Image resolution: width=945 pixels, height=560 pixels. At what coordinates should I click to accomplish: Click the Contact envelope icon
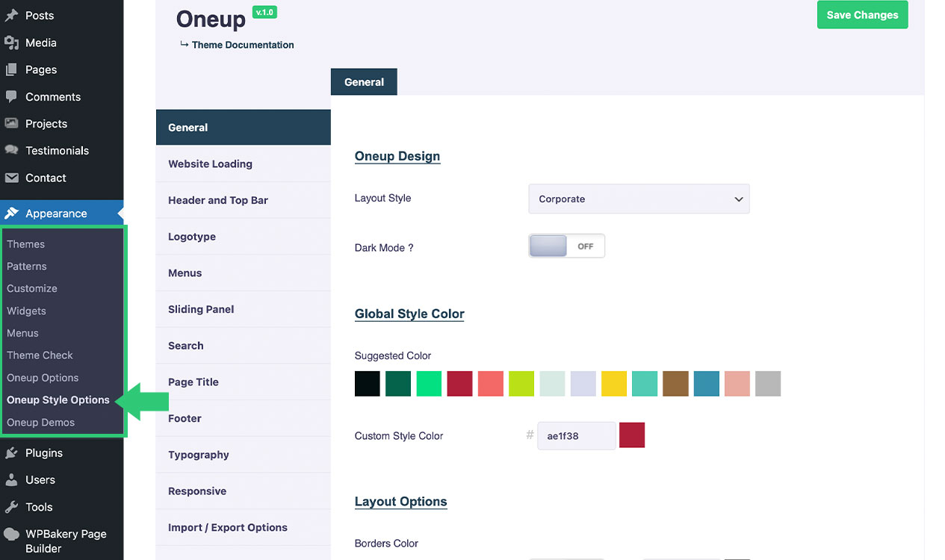11,178
